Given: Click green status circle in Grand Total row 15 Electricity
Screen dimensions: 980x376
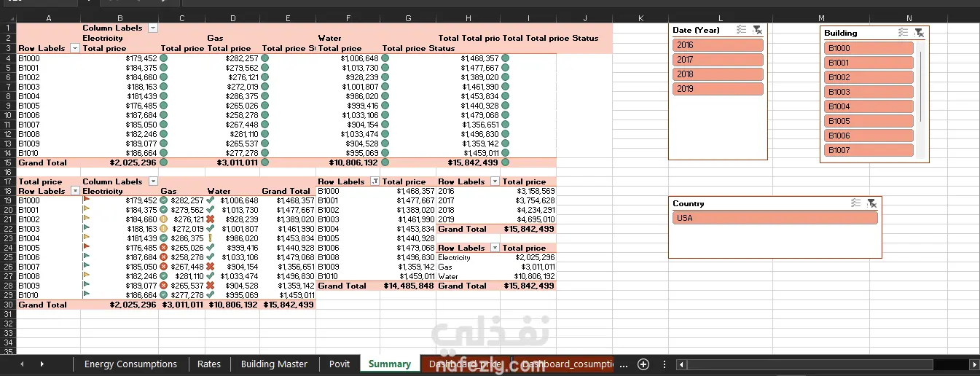Looking at the screenshot, I should point(163,162).
